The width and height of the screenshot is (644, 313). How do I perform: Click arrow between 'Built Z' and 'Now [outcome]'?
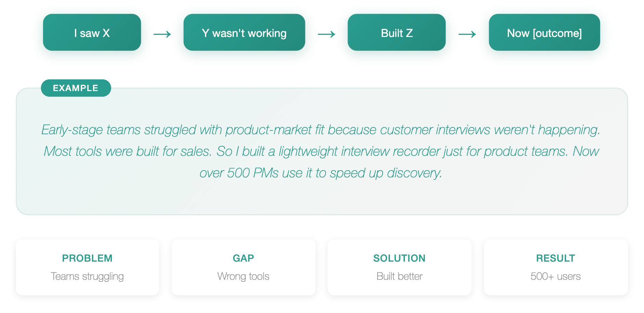click(x=467, y=34)
